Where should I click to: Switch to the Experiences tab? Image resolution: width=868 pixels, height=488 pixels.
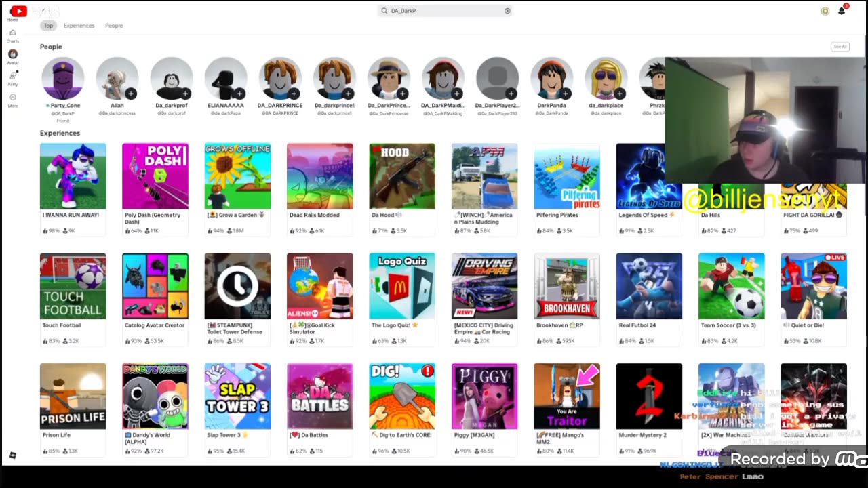coord(79,26)
